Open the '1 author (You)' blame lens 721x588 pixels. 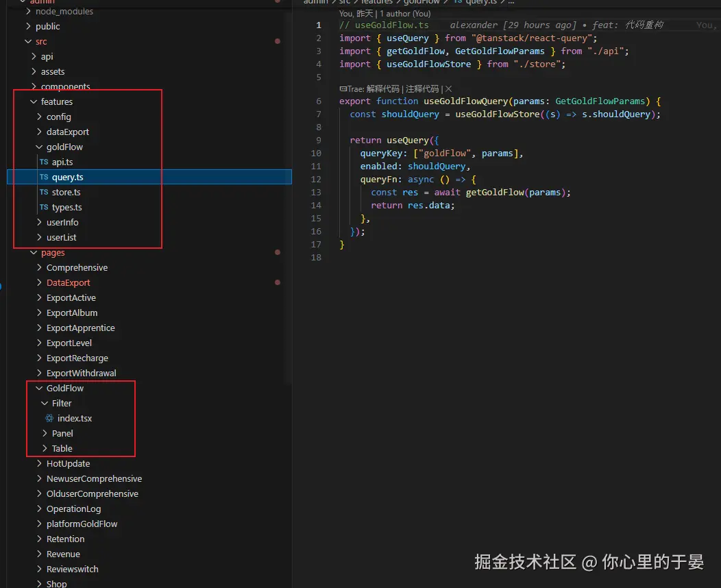(x=405, y=14)
